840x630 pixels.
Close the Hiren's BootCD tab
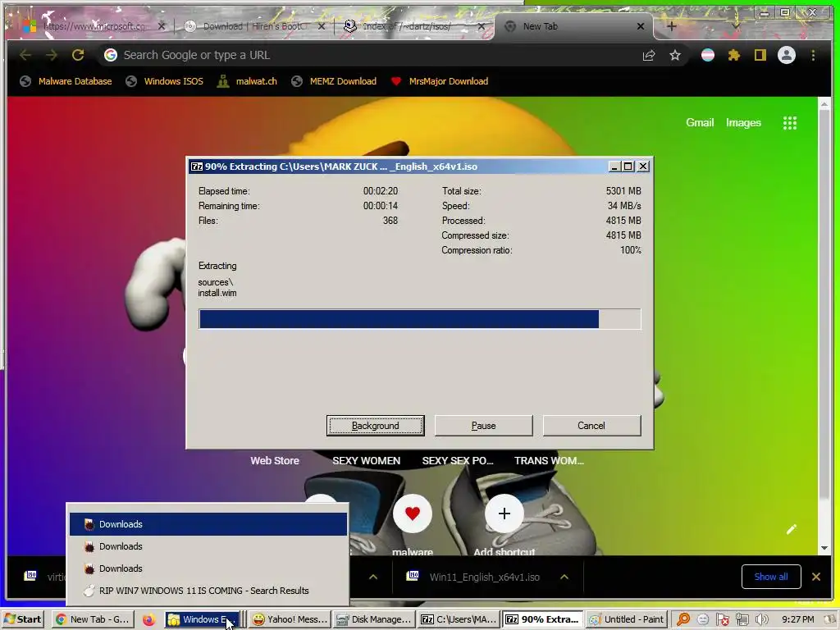click(x=322, y=26)
